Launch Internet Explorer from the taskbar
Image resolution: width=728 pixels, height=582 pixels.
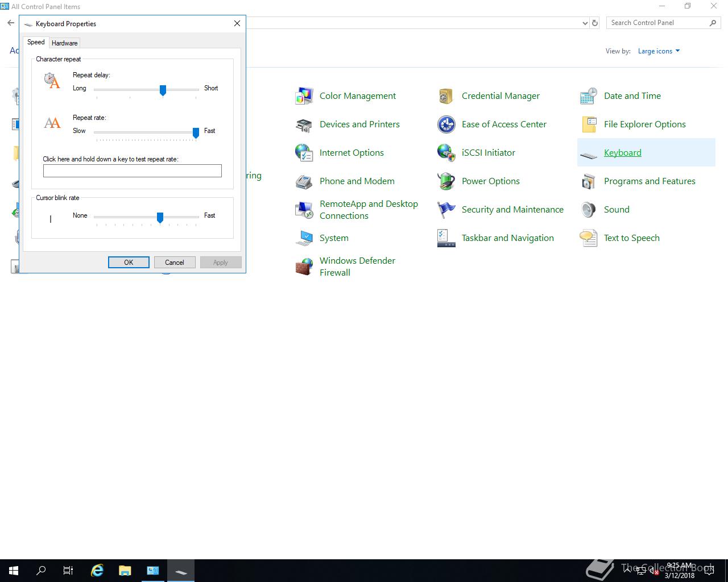97,571
